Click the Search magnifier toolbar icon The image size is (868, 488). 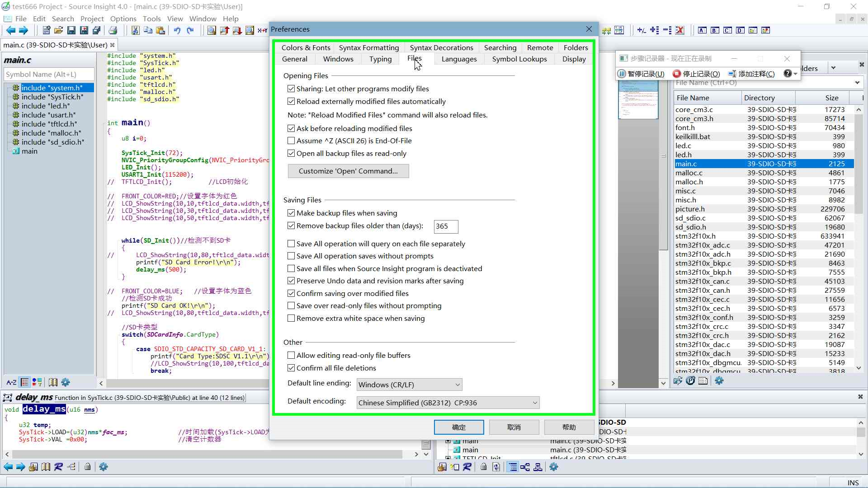pos(212,30)
